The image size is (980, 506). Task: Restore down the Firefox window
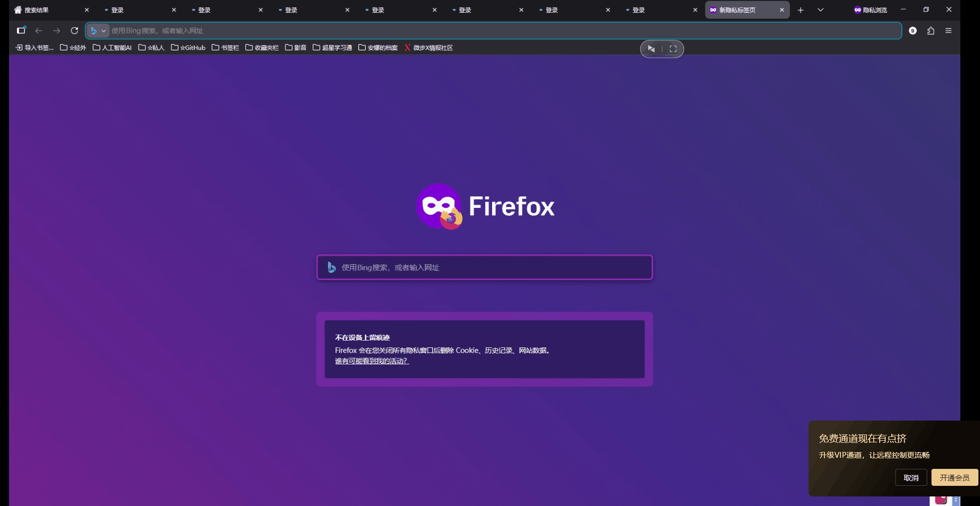pos(926,10)
